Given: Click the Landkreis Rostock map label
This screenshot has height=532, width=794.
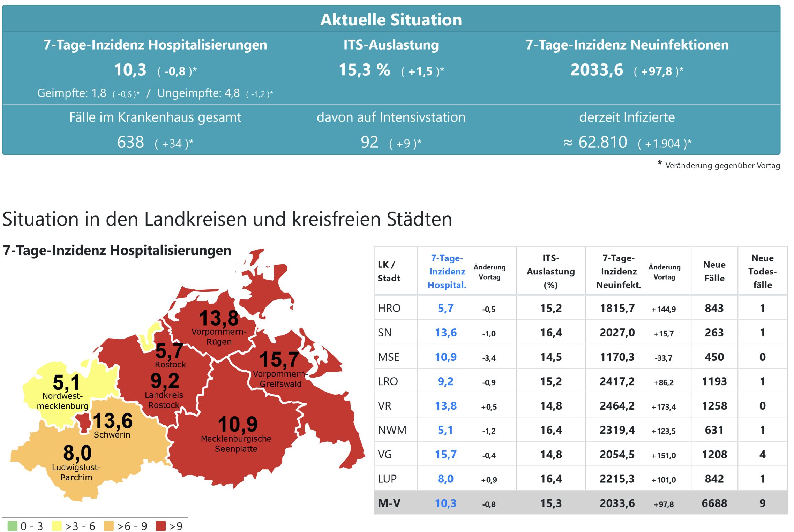Looking at the screenshot, I should point(164,400).
